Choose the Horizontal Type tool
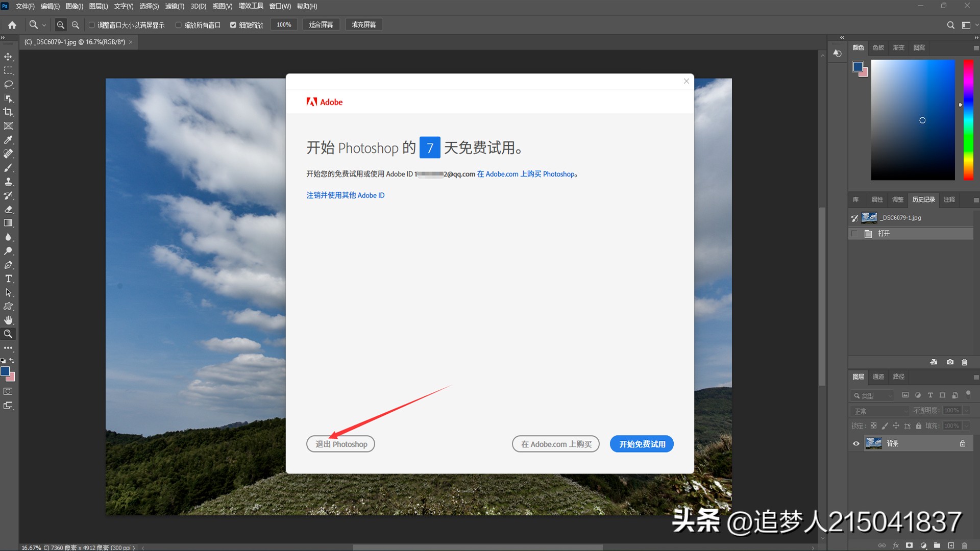 8,279
